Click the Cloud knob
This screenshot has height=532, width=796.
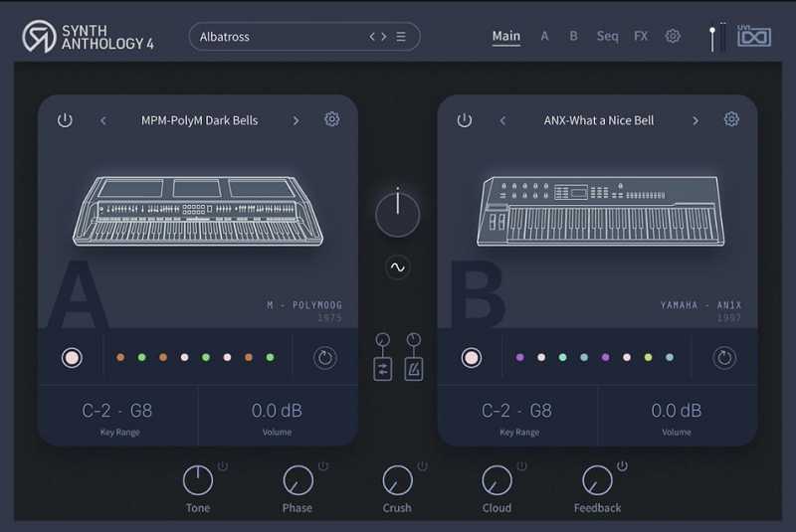[497, 479]
